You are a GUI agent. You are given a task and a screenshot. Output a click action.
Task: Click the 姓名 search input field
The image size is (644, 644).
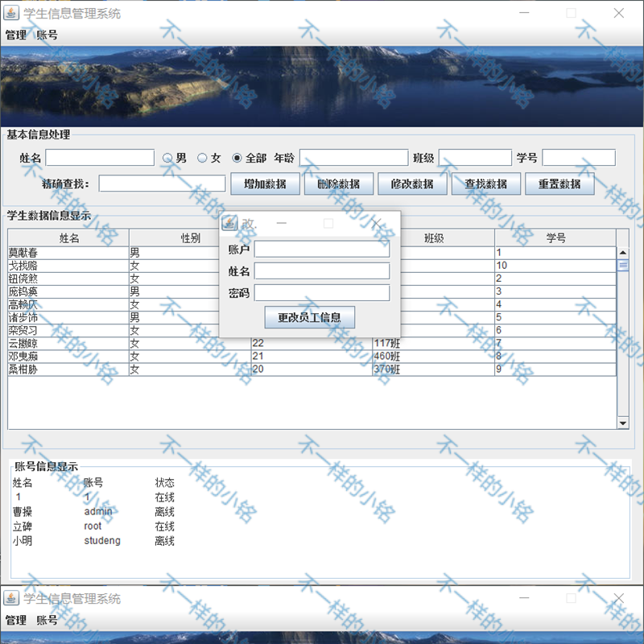coord(100,158)
